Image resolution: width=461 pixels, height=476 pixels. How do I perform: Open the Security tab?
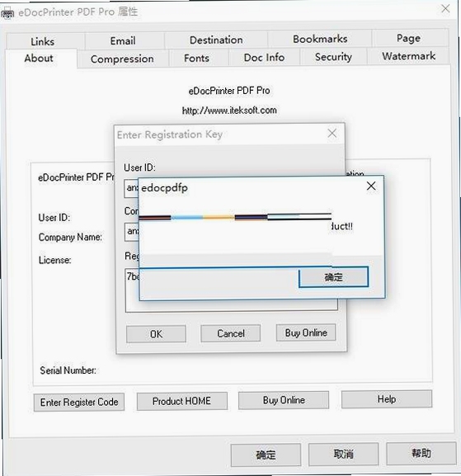(333, 56)
